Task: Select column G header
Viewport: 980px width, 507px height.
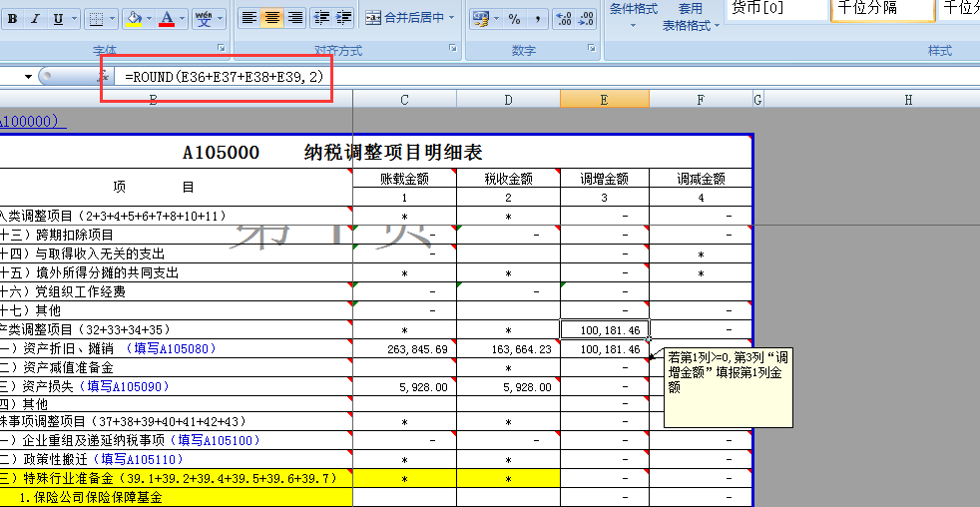Action: [x=758, y=100]
